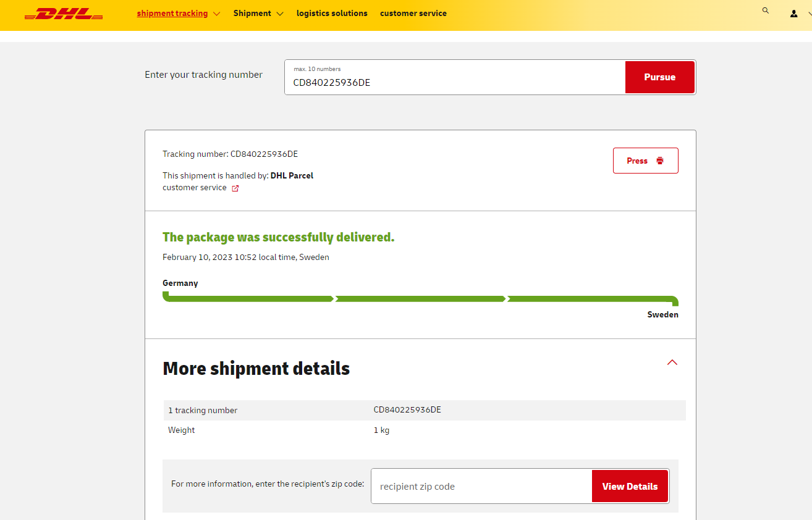The width and height of the screenshot is (812, 520).
Task: Click the More shipment details heading
Action: click(x=256, y=369)
